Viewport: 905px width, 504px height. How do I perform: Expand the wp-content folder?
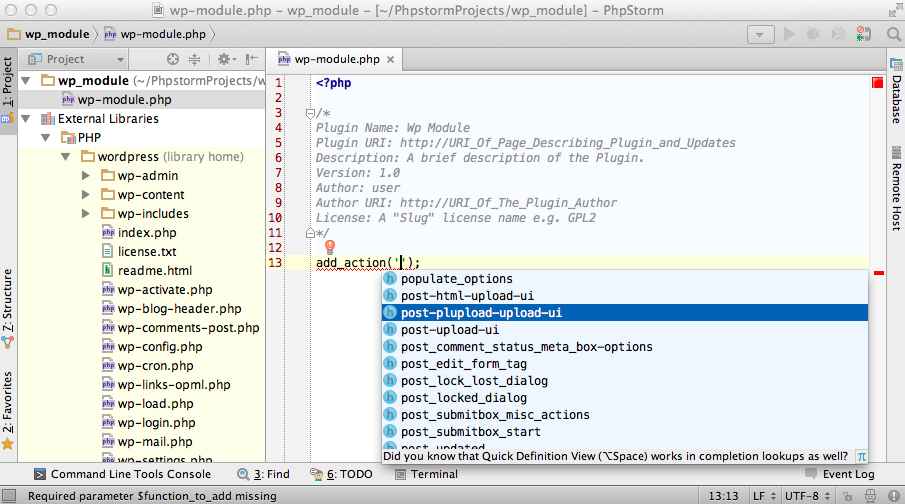click(85, 195)
